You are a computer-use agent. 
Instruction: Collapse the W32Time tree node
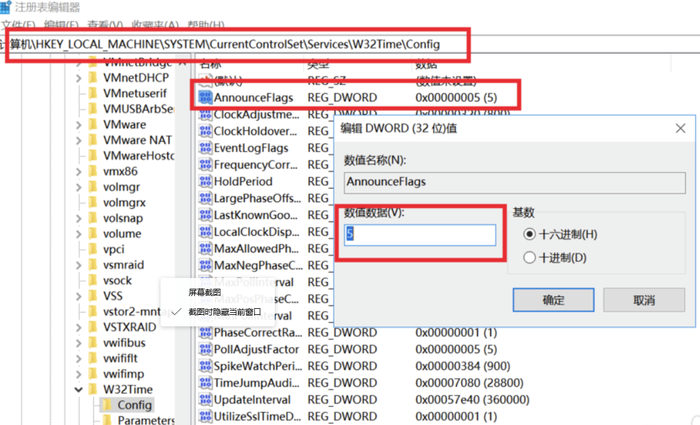(79, 390)
